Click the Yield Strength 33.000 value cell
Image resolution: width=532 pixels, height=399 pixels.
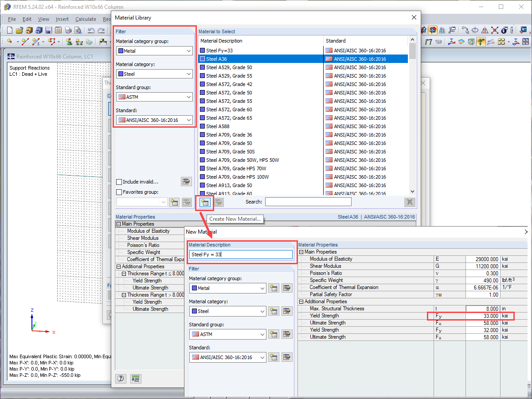(483, 316)
